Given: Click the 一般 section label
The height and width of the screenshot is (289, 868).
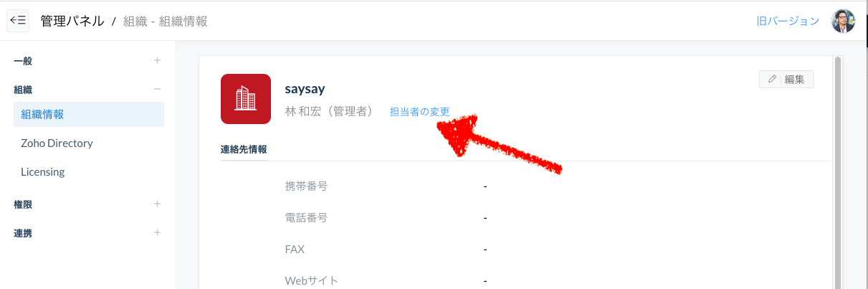Looking at the screenshot, I should (x=23, y=61).
